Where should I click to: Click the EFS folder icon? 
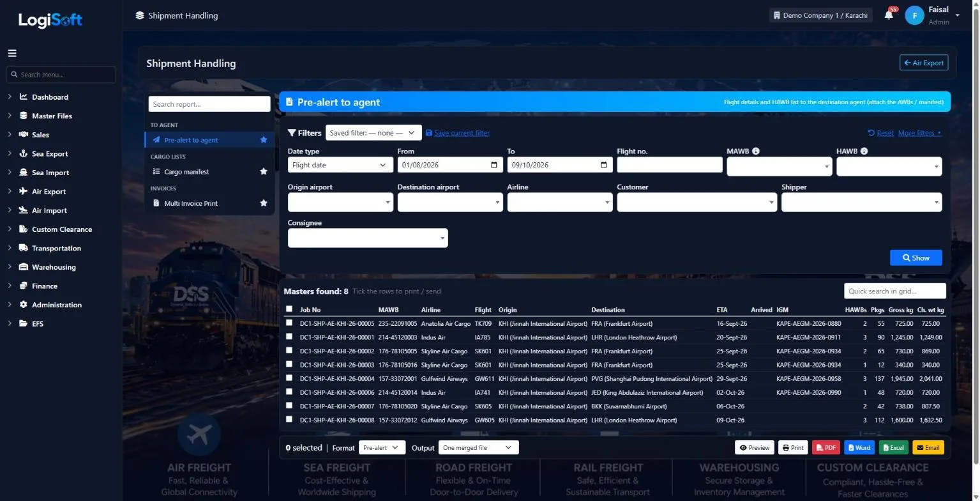point(24,323)
